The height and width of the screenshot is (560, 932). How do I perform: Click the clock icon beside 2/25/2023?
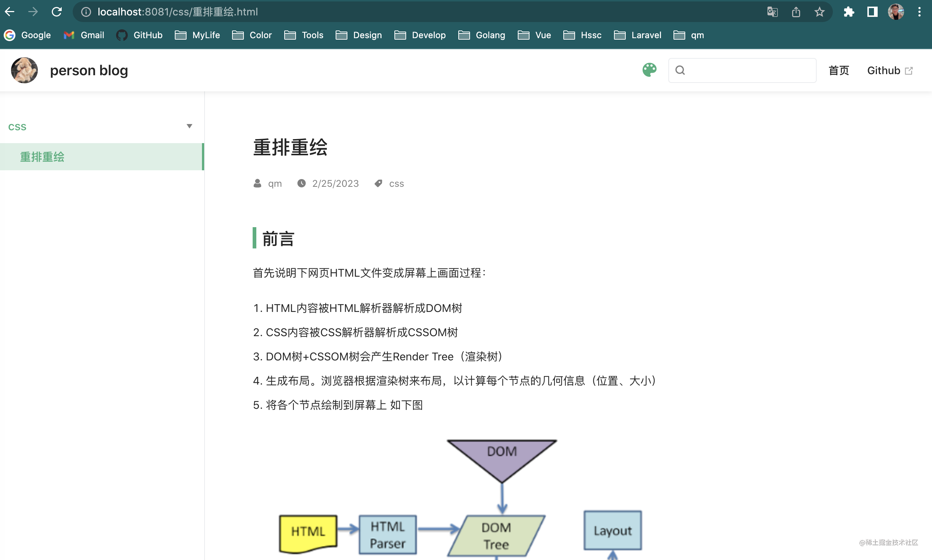pos(301,183)
